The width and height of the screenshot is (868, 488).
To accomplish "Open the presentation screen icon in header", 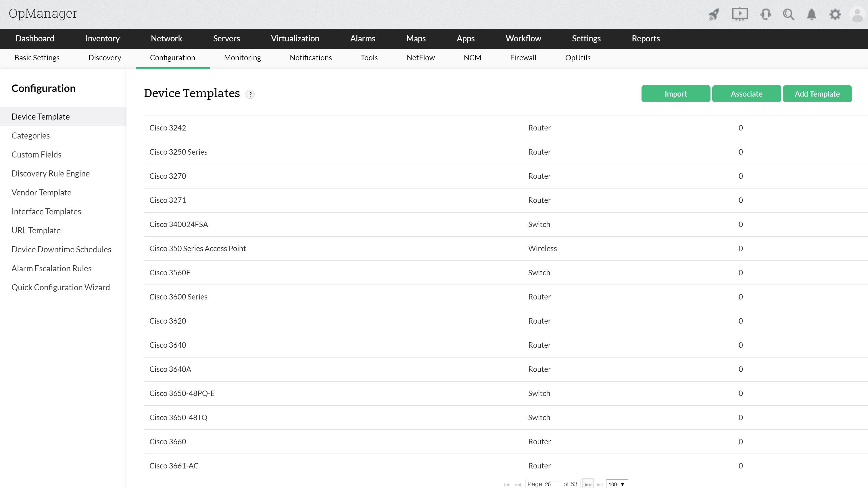I will click(x=740, y=14).
